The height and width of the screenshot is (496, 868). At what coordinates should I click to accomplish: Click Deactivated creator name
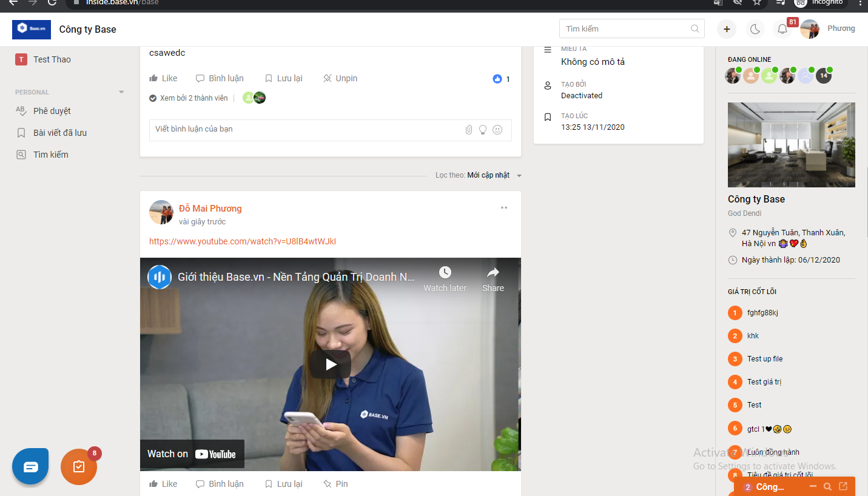(x=582, y=96)
